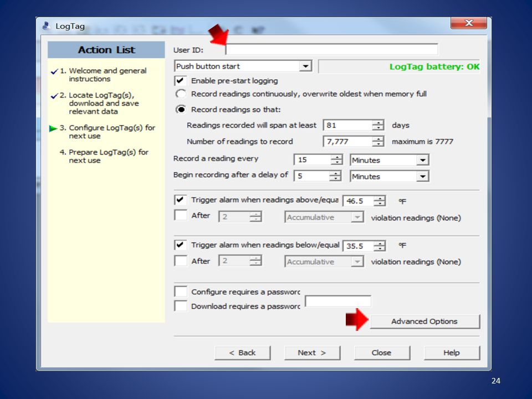Check Download requires a password
532x399 pixels.
[181, 306]
